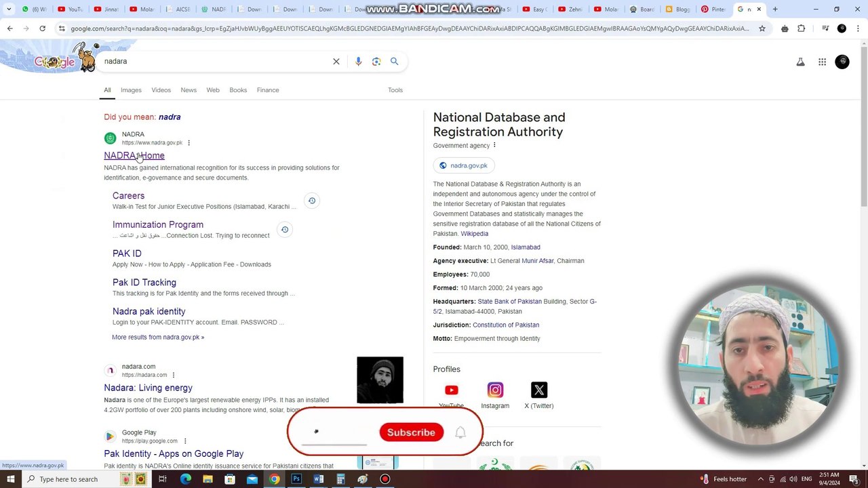
Task: Bookmark this page with the star icon
Action: tap(762, 28)
